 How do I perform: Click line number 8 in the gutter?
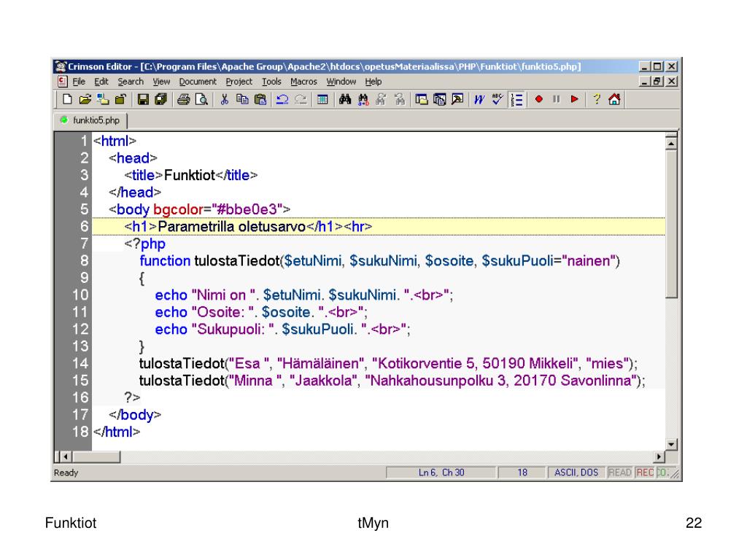(x=85, y=261)
